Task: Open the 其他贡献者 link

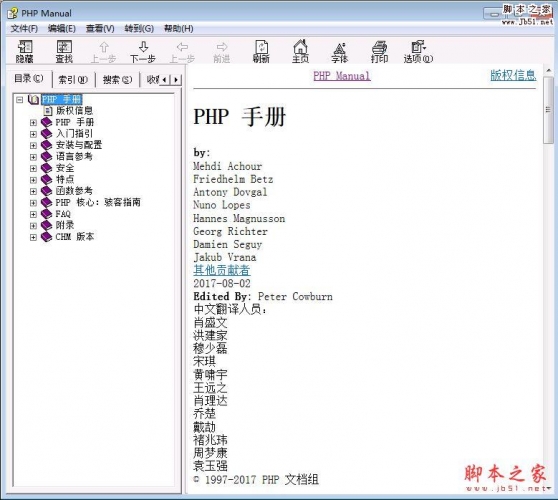Action: [x=222, y=270]
